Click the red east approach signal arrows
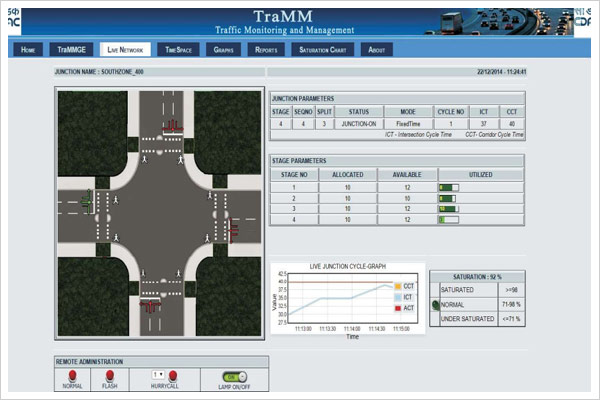Screen dimensions: 600x400 coord(235,231)
